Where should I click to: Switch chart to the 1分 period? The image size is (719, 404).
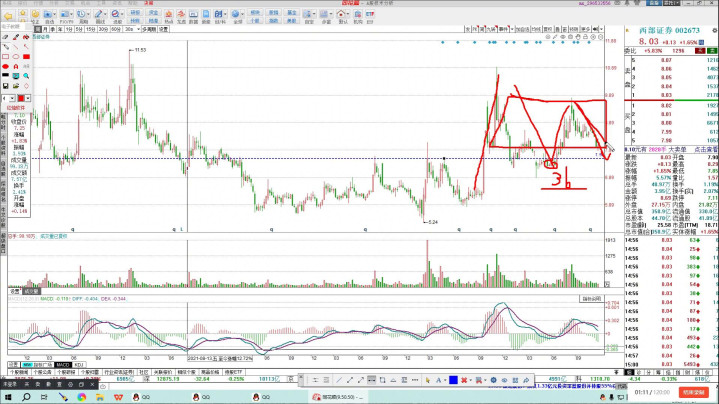(x=69, y=29)
